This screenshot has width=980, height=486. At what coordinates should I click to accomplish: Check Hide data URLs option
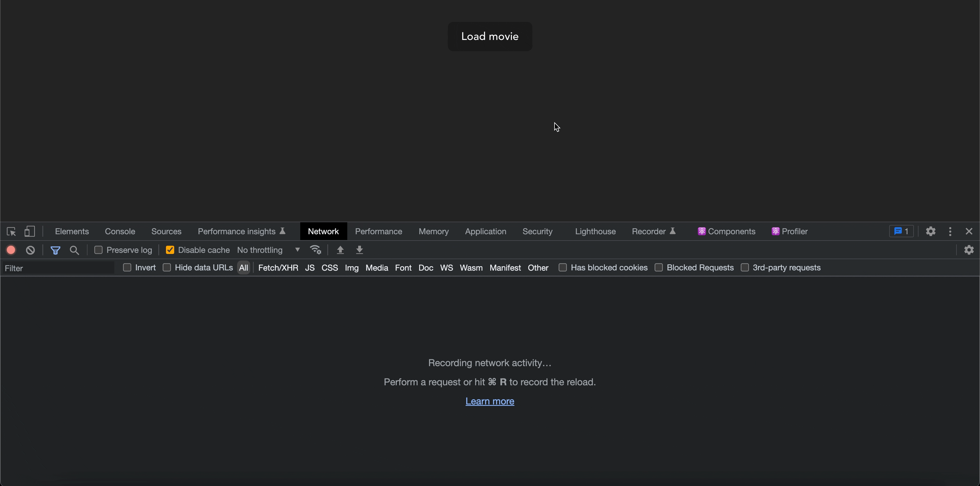(x=167, y=268)
